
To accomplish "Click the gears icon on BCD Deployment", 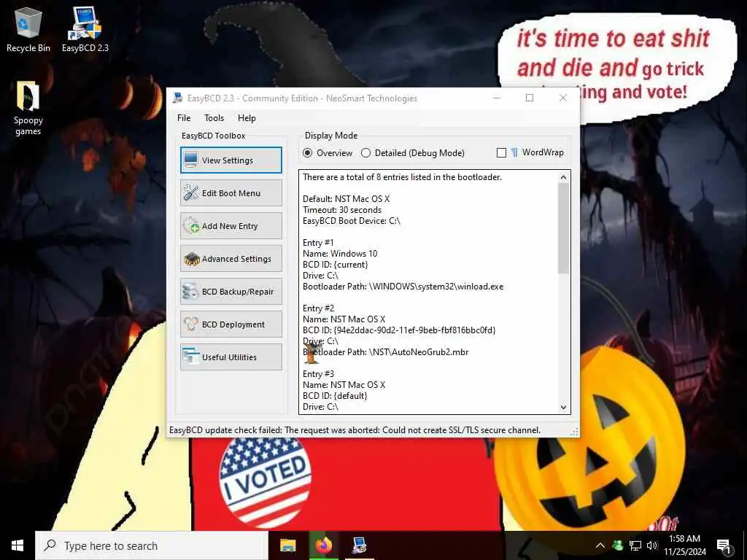I will pos(191,324).
